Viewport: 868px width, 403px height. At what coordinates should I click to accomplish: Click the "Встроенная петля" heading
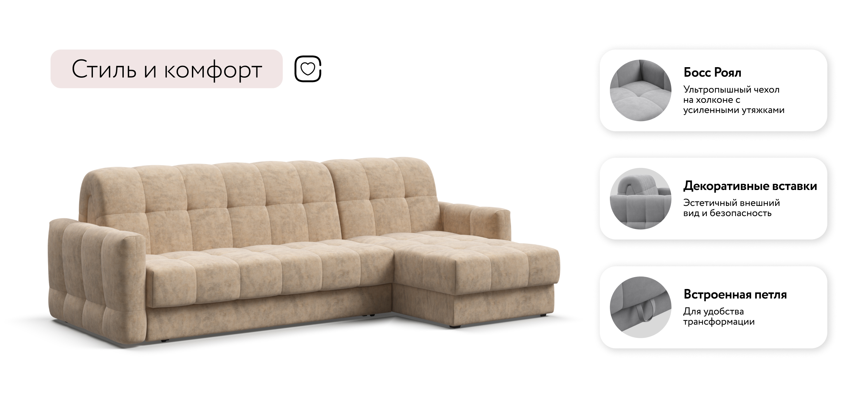735,294
